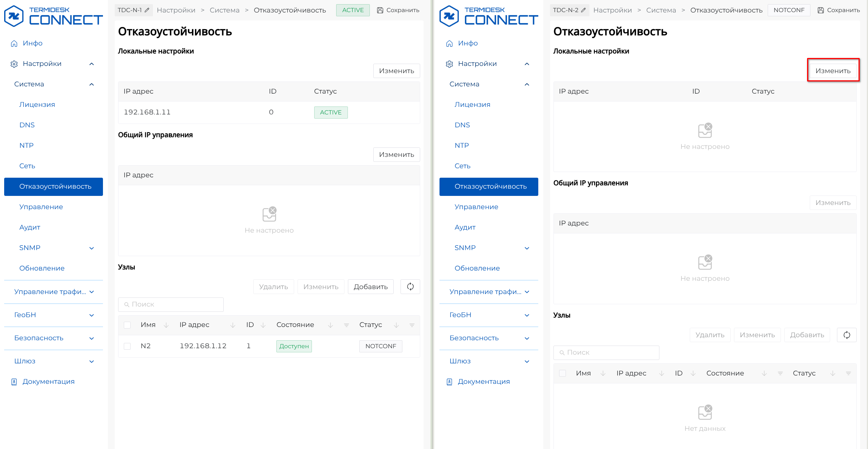
Task: Sort the left table by Имя column arrow
Action: [x=166, y=325]
